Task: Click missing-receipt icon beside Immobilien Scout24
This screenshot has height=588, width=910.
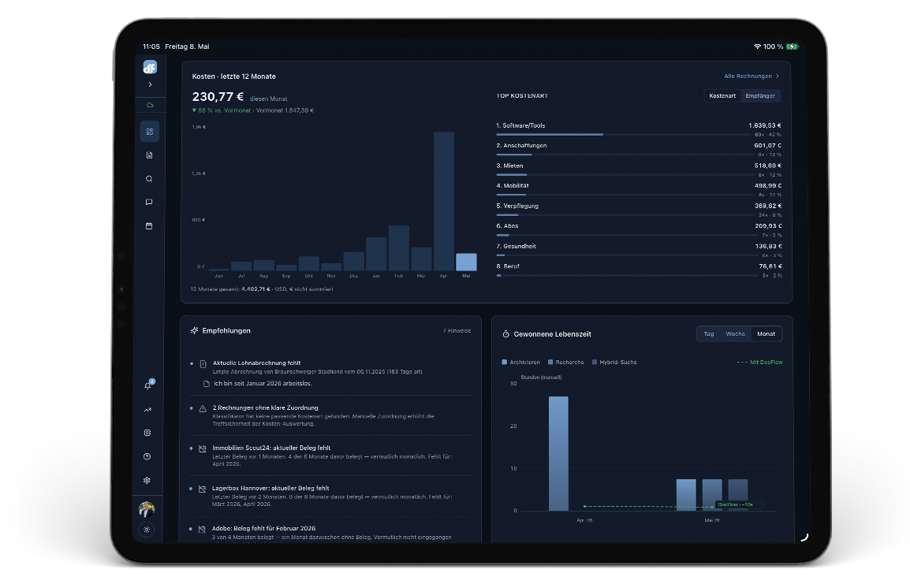Action: coord(203,448)
